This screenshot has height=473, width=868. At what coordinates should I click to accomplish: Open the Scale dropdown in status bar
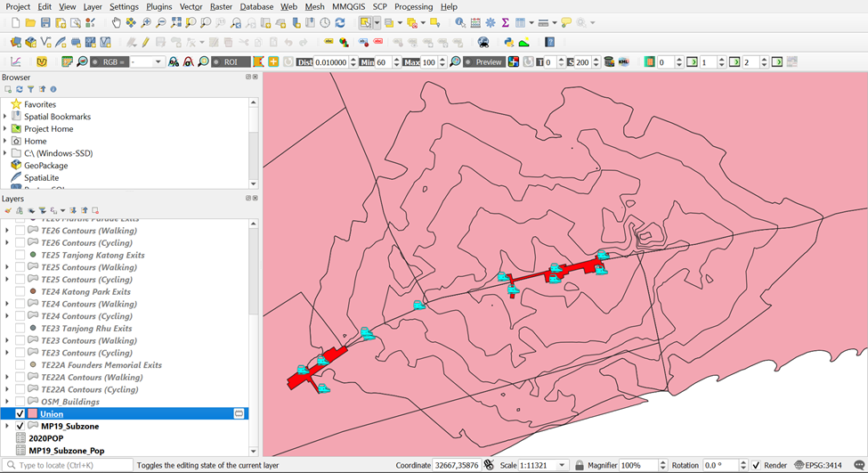563,465
